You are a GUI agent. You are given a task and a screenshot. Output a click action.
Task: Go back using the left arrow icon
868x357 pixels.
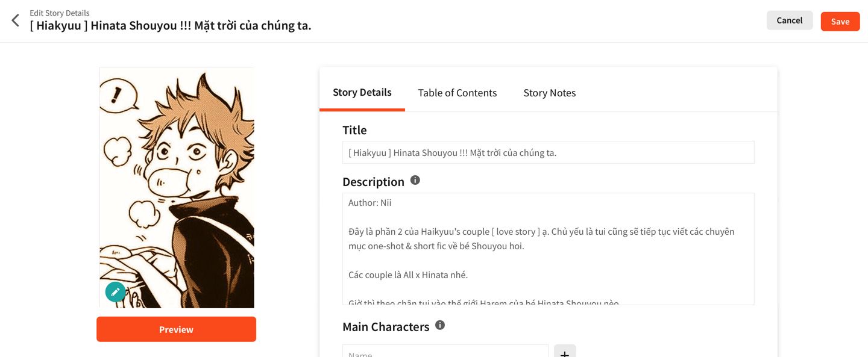coord(16,20)
